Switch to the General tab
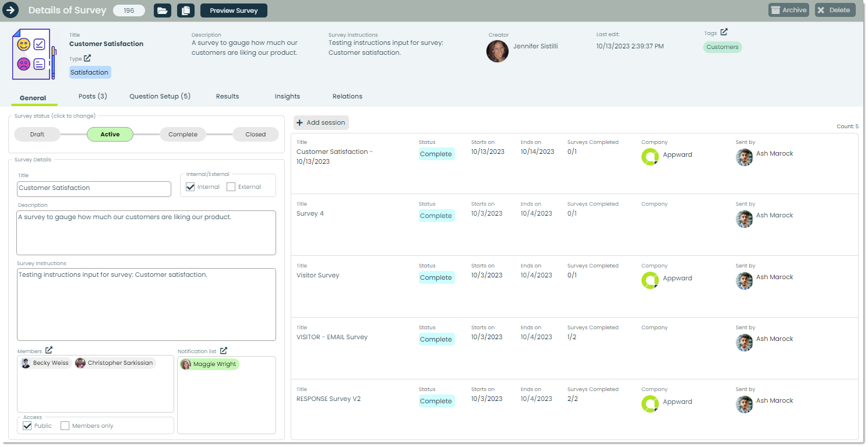The width and height of the screenshot is (868, 447). tap(33, 98)
